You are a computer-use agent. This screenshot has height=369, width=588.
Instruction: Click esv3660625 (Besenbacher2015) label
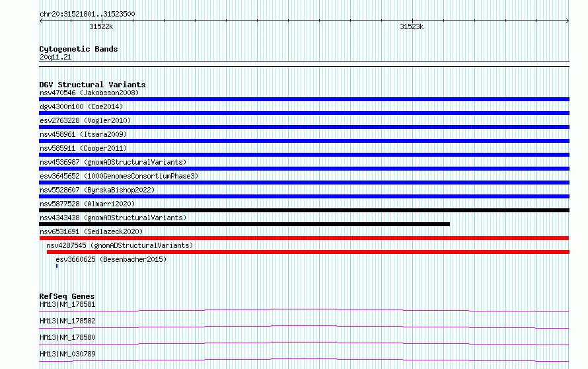[112, 259]
